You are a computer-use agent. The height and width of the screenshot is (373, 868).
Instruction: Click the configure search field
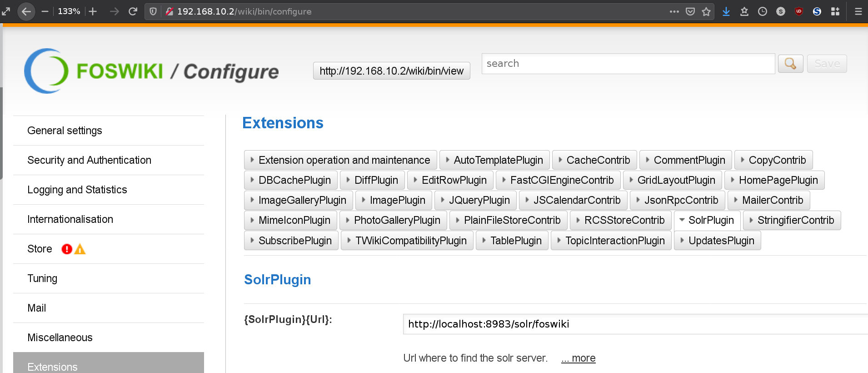point(628,64)
